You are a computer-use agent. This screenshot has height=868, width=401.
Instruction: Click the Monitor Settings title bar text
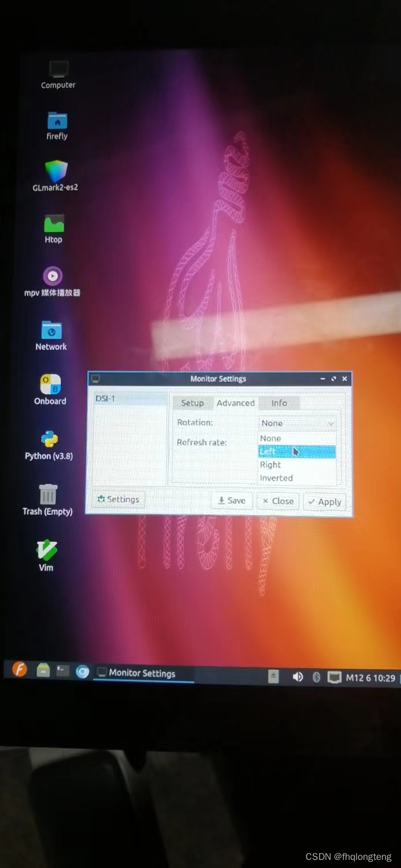click(218, 379)
